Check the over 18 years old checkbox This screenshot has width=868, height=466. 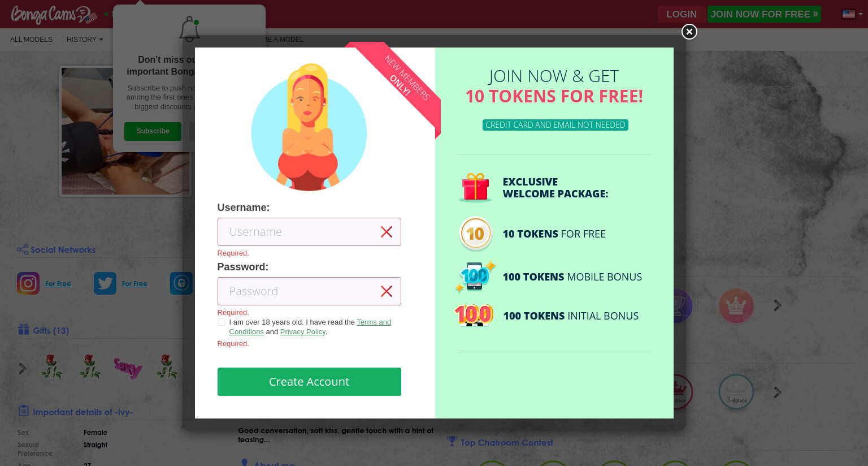coord(221,322)
